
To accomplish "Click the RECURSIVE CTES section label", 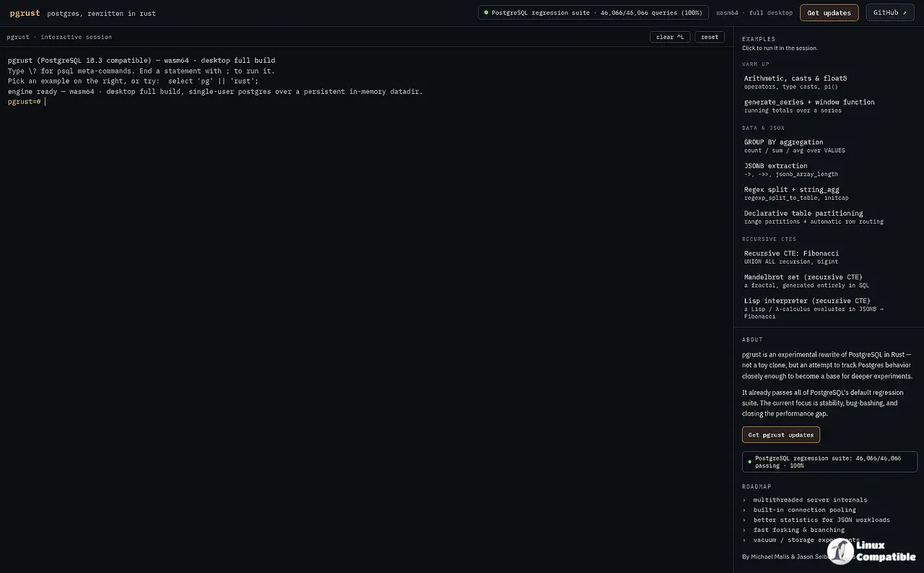I will coord(770,239).
